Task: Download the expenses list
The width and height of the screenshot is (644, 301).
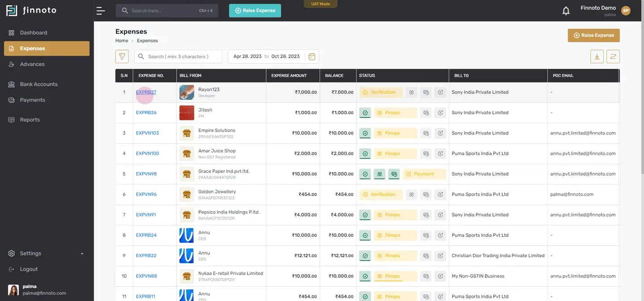Action: 597,57
